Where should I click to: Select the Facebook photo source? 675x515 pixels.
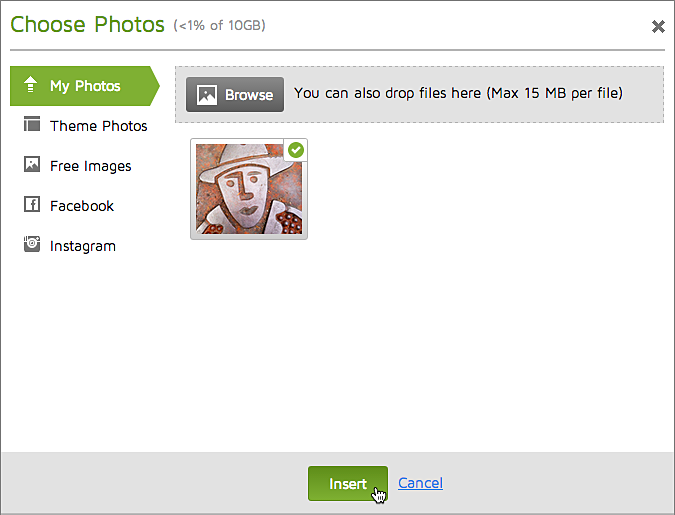pyautogui.click(x=82, y=206)
